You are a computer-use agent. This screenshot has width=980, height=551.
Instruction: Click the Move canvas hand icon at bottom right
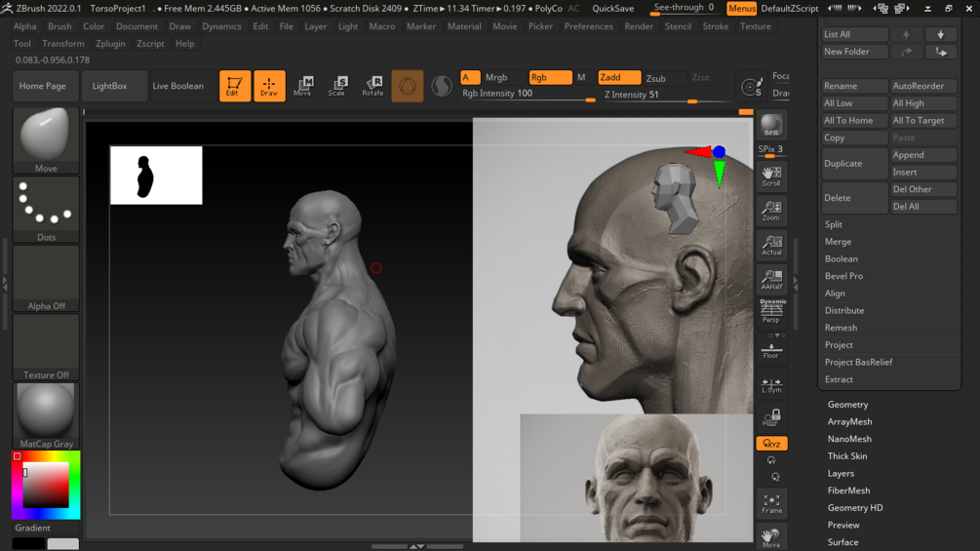click(x=771, y=537)
